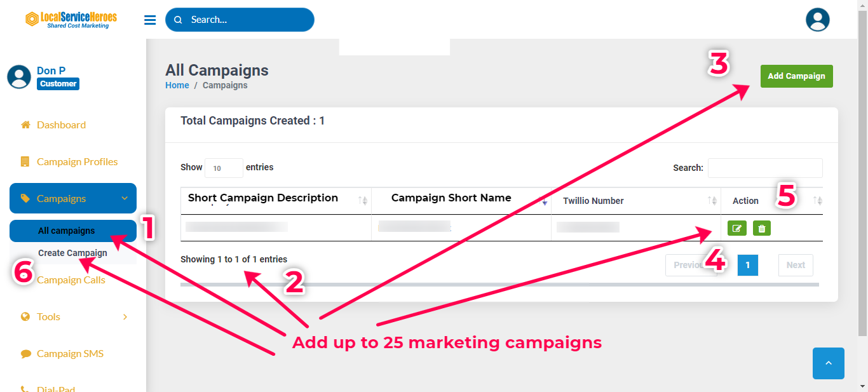This screenshot has height=392, width=868.
Task: Follow the Home breadcrumb link
Action: pos(177,85)
